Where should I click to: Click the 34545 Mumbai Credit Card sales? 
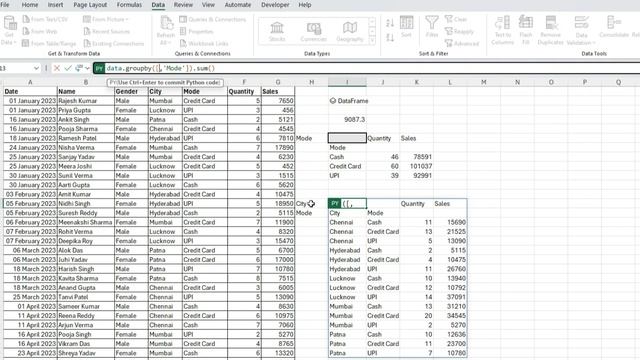[x=450, y=316]
